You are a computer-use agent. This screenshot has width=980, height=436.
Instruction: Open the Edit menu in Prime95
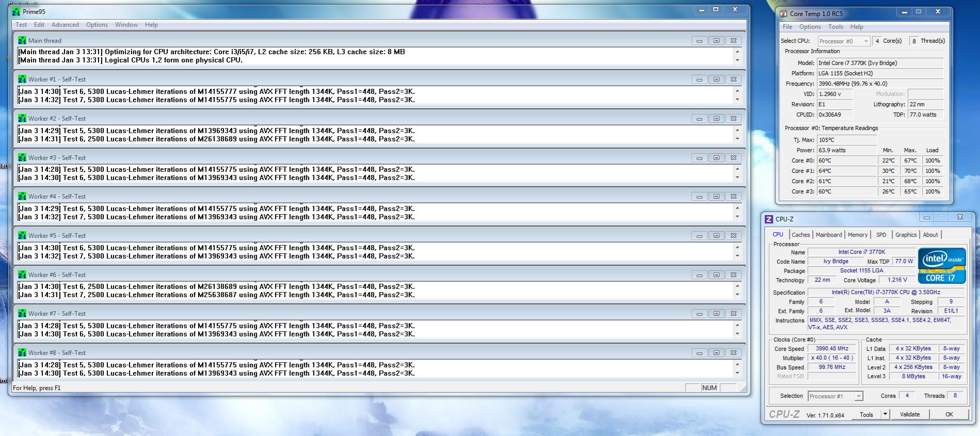pyautogui.click(x=39, y=25)
